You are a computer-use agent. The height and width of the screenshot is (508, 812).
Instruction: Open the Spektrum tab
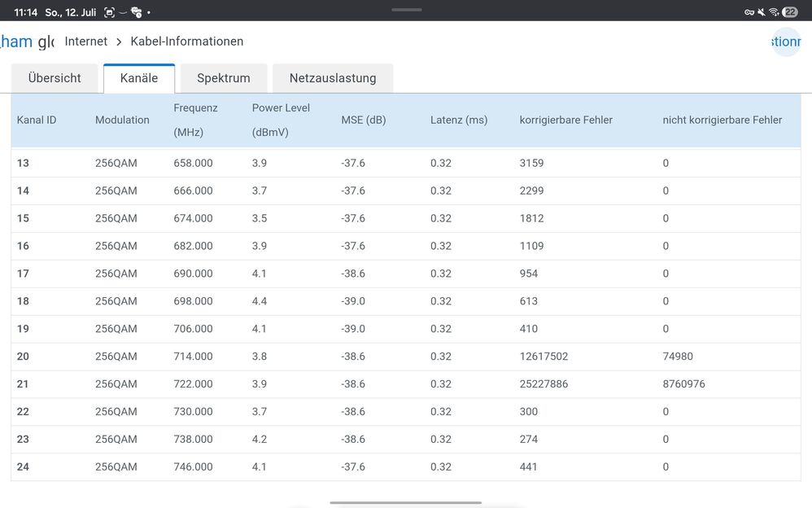[223, 78]
